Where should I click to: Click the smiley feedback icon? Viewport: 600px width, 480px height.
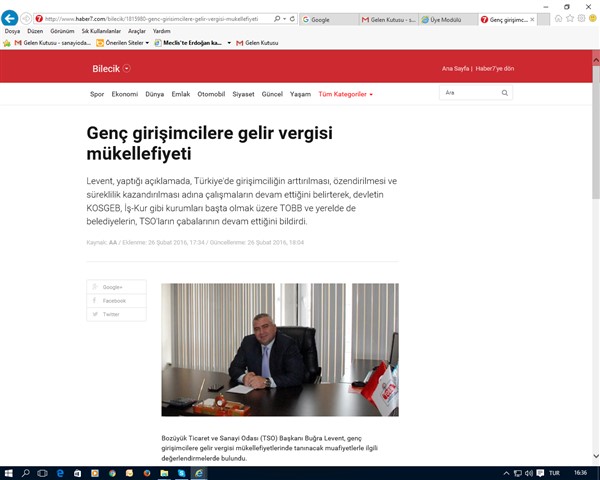point(592,18)
